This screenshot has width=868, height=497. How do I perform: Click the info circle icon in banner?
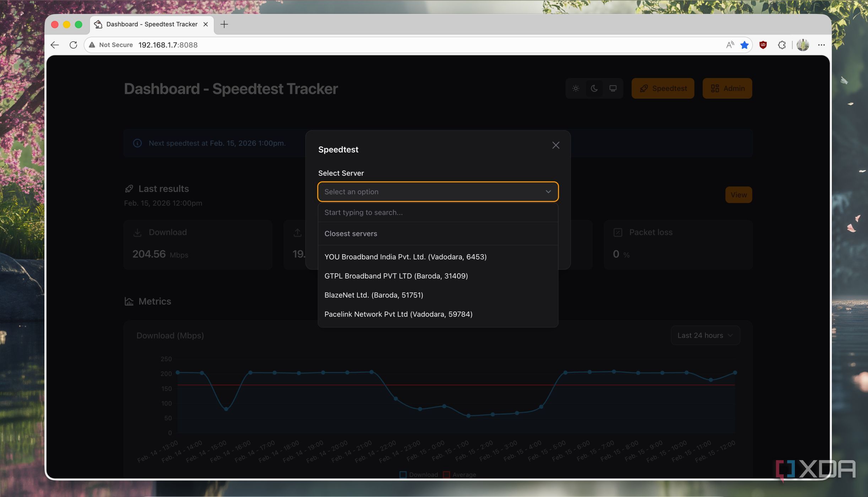pyautogui.click(x=137, y=143)
